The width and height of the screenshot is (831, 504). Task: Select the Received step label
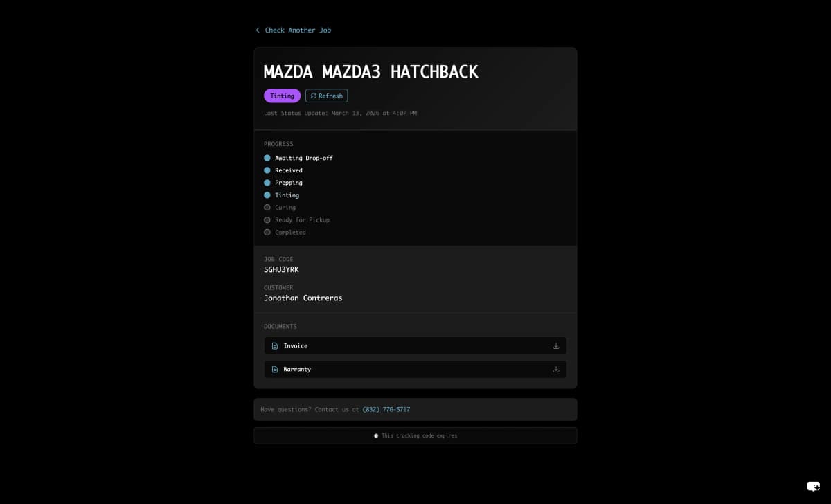(x=289, y=170)
